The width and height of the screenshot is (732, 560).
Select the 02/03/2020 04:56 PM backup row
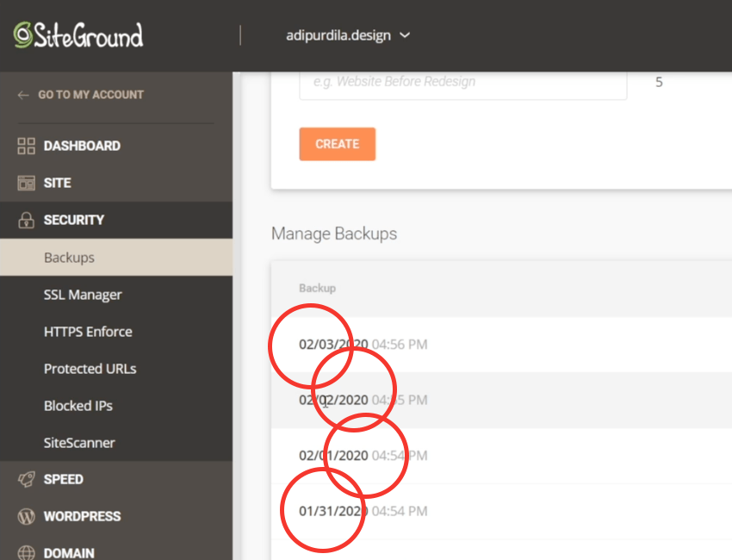[x=501, y=345]
